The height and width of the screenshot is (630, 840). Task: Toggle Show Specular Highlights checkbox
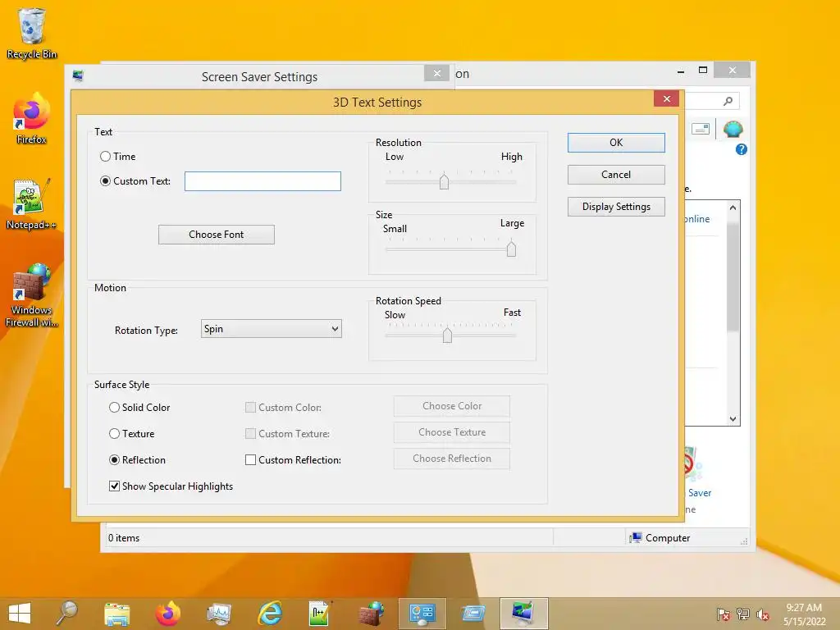point(114,486)
